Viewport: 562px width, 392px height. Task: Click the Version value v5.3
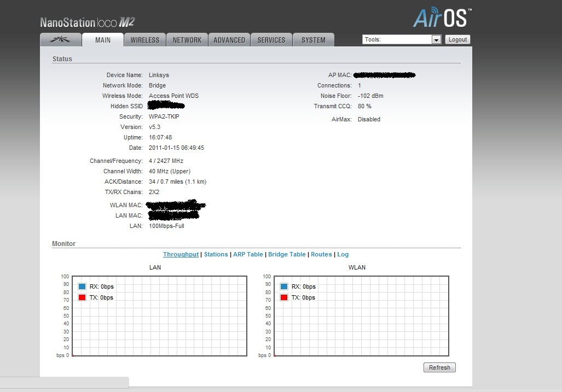pos(154,127)
